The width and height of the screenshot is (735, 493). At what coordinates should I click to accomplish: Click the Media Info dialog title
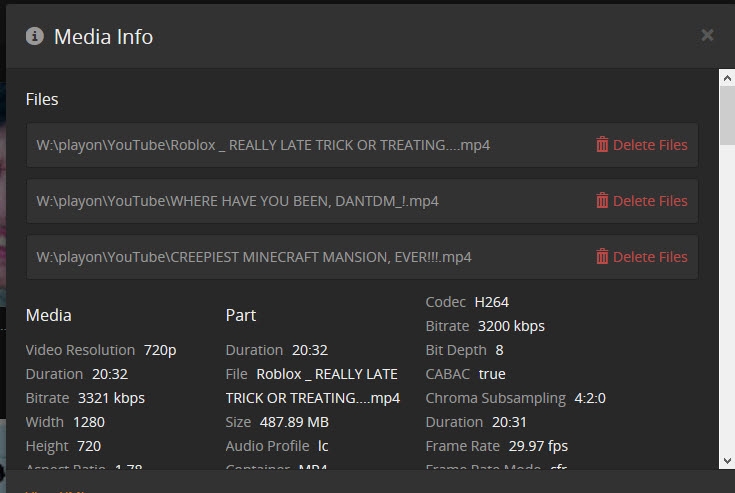[103, 37]
